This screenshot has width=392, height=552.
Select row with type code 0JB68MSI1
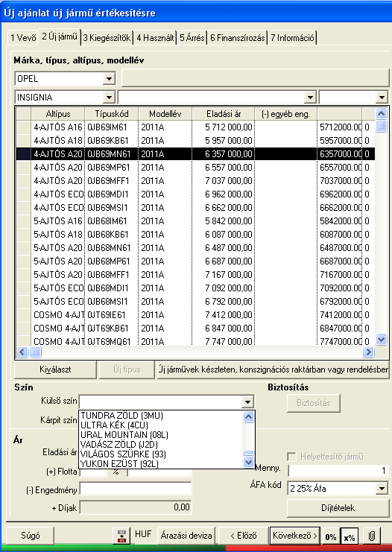pos(195,302)
